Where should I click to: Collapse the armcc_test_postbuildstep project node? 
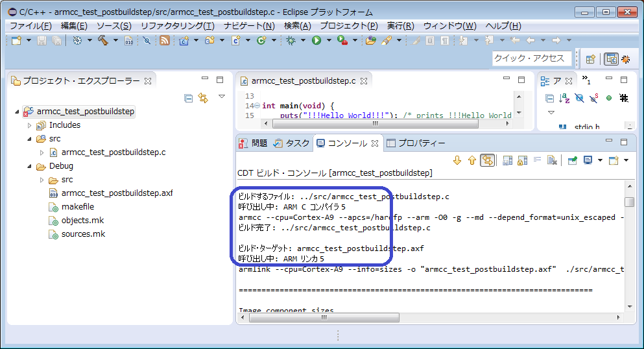tap(17, 112)
